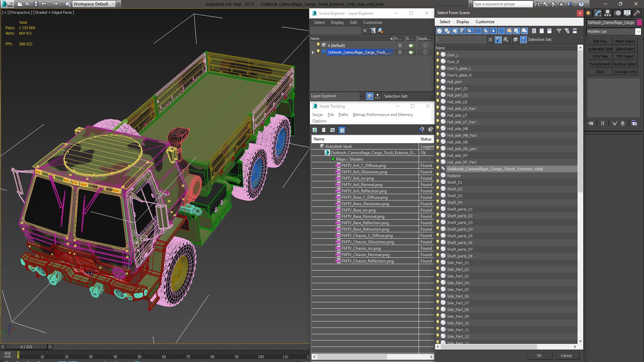This screenshot has width=644, height=362.
Task: Open the Modify tab in command panel
Action: pyautogui.click(x=598, y=13)
